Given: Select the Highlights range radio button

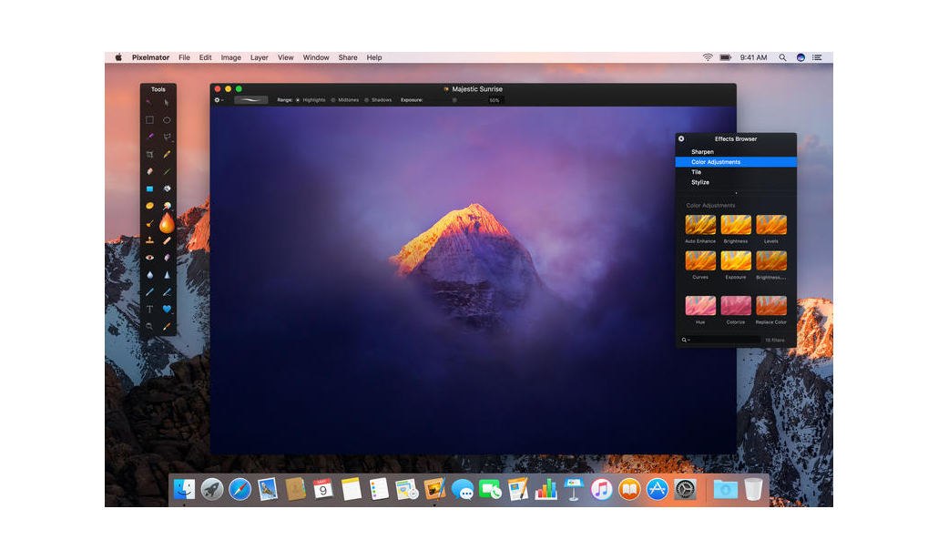Looking at the screenshot, I should click(x=298, y=100).
